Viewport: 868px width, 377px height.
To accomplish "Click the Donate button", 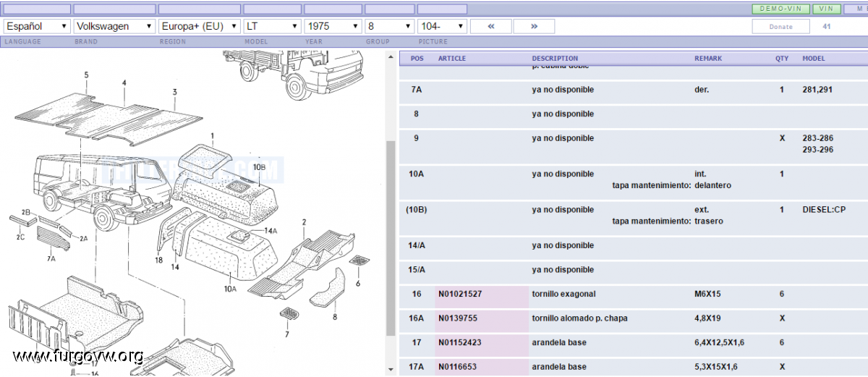I will pos(780,26).
